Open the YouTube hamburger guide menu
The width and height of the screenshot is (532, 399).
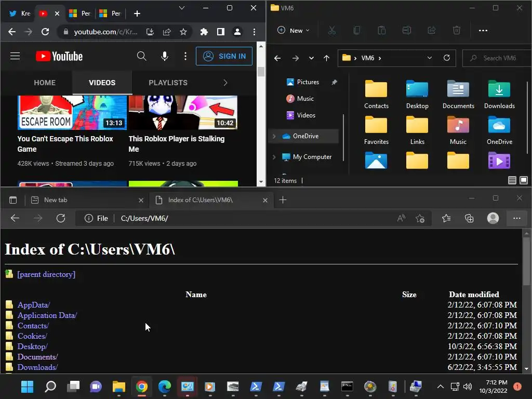click(15, 56)
